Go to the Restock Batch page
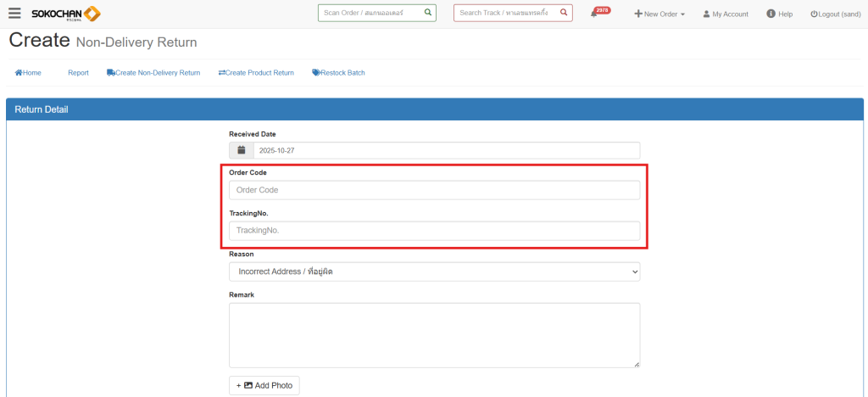Image resolution: width=868 pixels, height=397 pixels. click(x=338, y=73)
